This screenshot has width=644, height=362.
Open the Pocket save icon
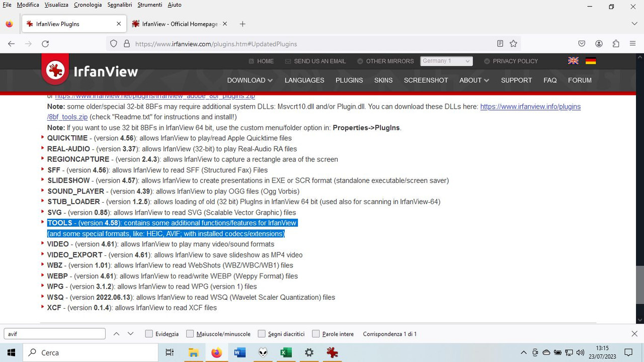582,44
